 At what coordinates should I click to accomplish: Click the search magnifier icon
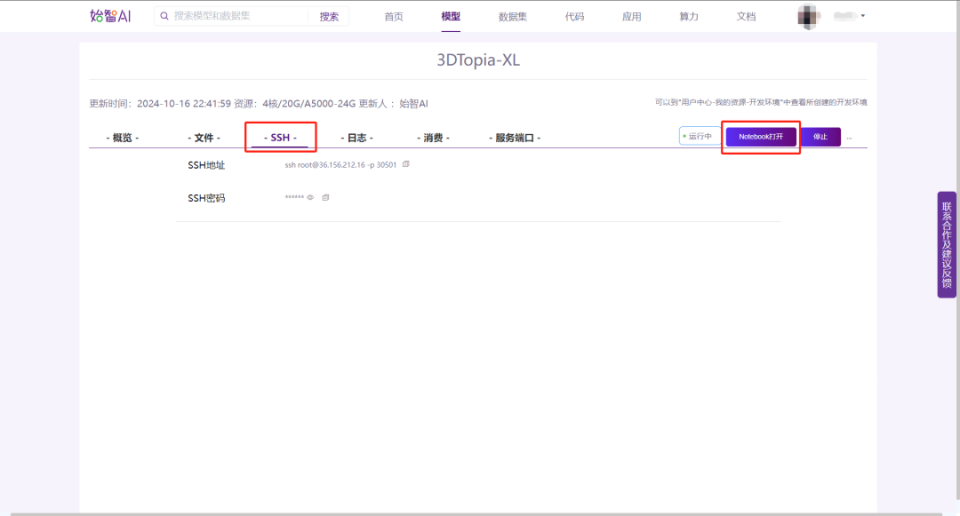(164, 16)
